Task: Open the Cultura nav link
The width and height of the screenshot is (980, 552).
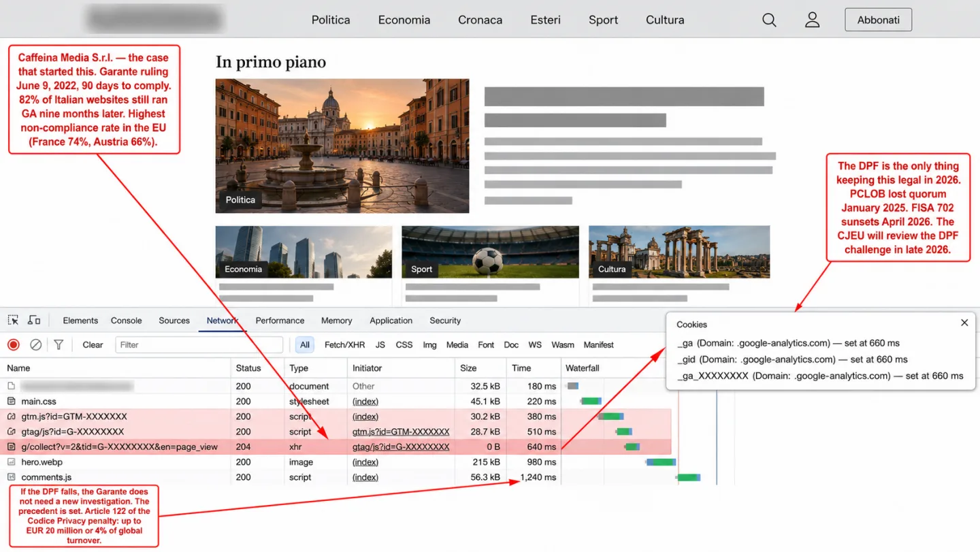Action: coord(665,20)
